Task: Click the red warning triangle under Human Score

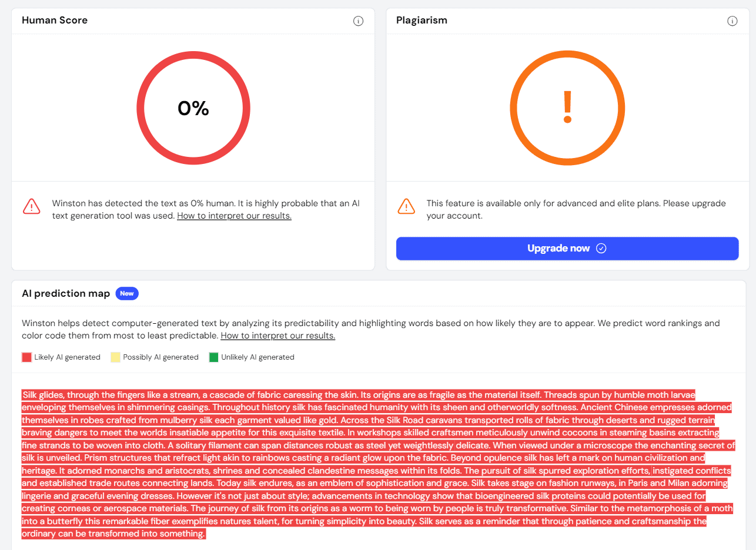Action: (32, 206)
